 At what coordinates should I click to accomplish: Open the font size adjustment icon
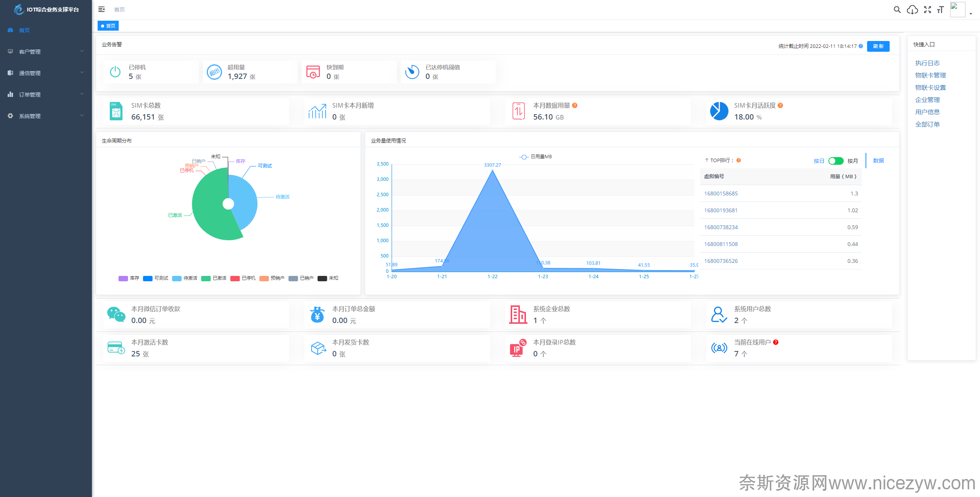point(940,10)
